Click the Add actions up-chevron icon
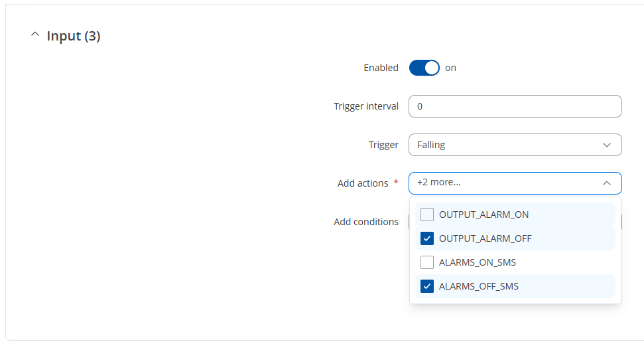 [606, 183]
